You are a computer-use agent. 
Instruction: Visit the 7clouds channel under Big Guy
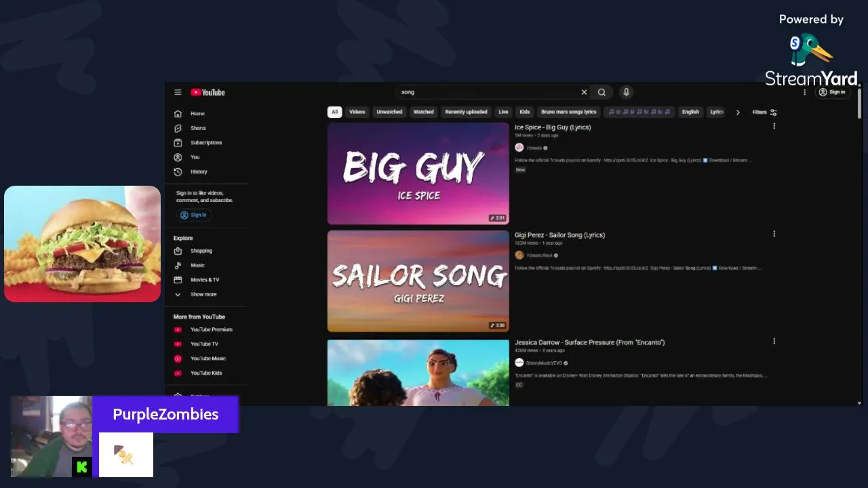(x=534, y=148)
